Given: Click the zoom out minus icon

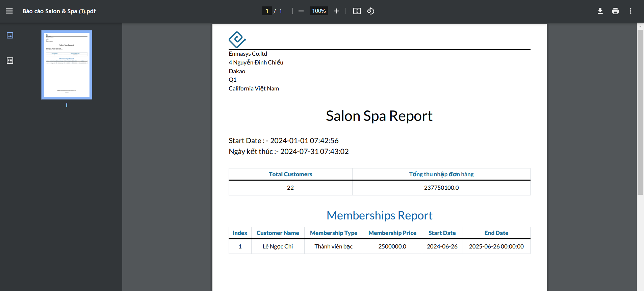Looking at the screenshot, I should tap(301, 11).
